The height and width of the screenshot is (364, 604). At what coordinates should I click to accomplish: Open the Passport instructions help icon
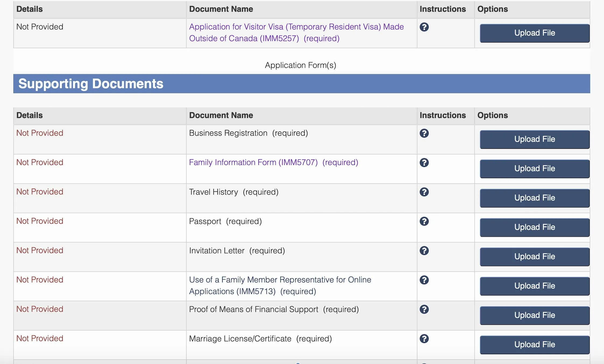click(x=424, y=221)
